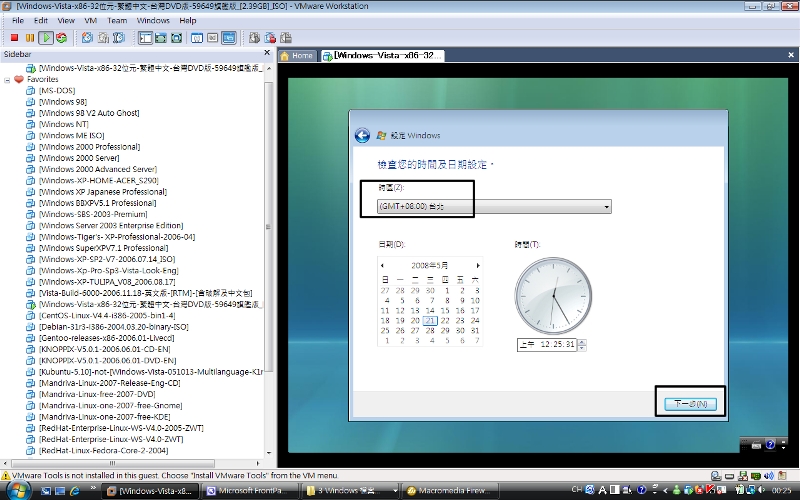Viewport: 800px width, 500px height.
Task: Collapse the Favorites tree node
Action: coord(8,80)
